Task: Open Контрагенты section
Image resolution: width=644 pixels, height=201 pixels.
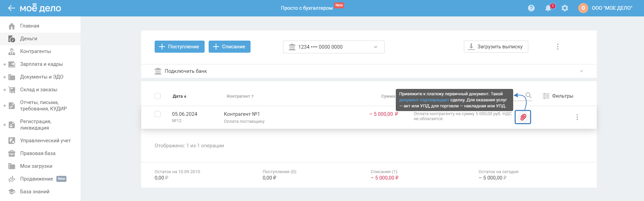Action: (36, 51)
